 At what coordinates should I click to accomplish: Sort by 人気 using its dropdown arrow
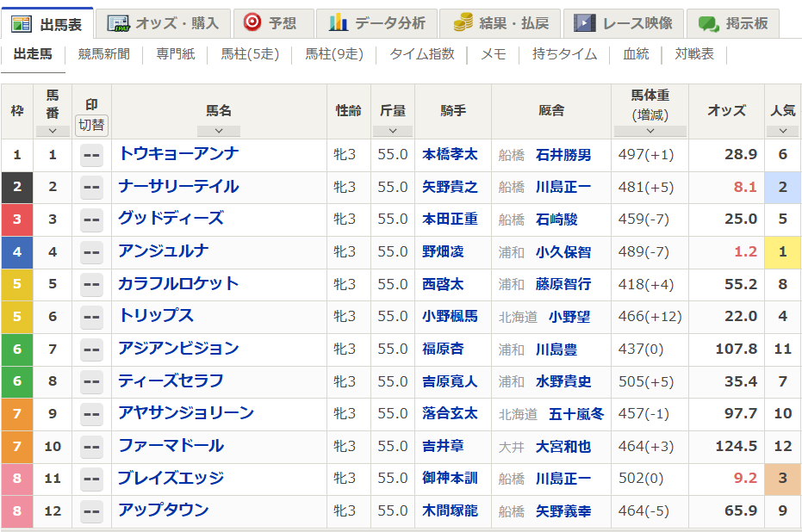(782, 131)
